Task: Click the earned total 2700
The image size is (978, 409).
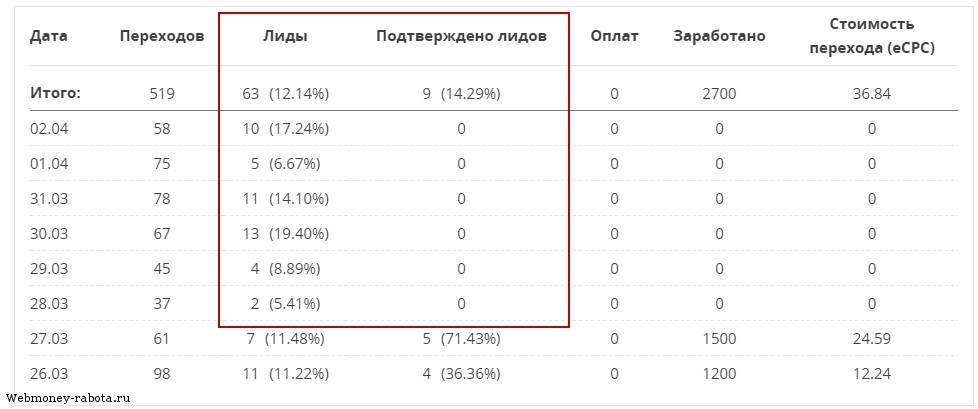Action: [719, 94]
